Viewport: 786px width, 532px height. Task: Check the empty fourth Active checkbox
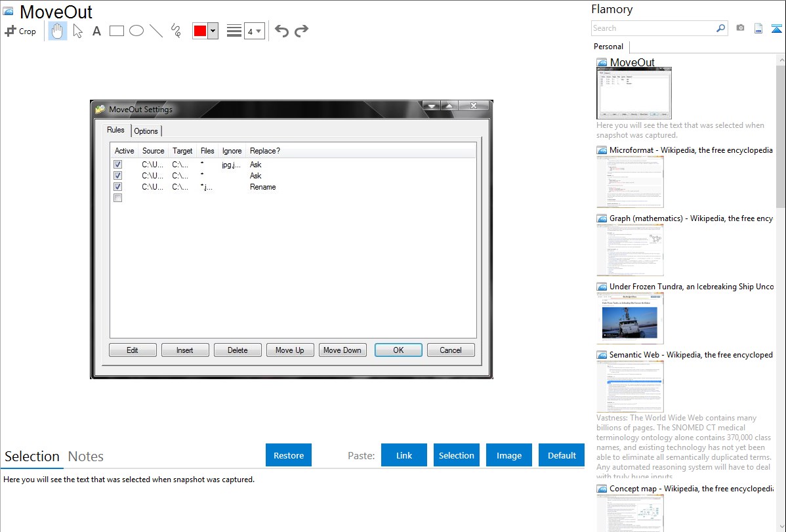tap(118, 198)
